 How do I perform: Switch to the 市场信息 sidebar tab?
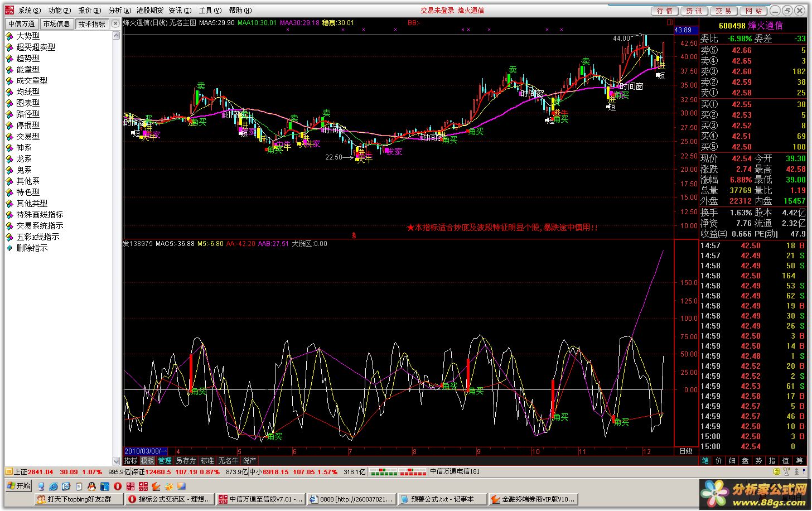tap(57, 24)
